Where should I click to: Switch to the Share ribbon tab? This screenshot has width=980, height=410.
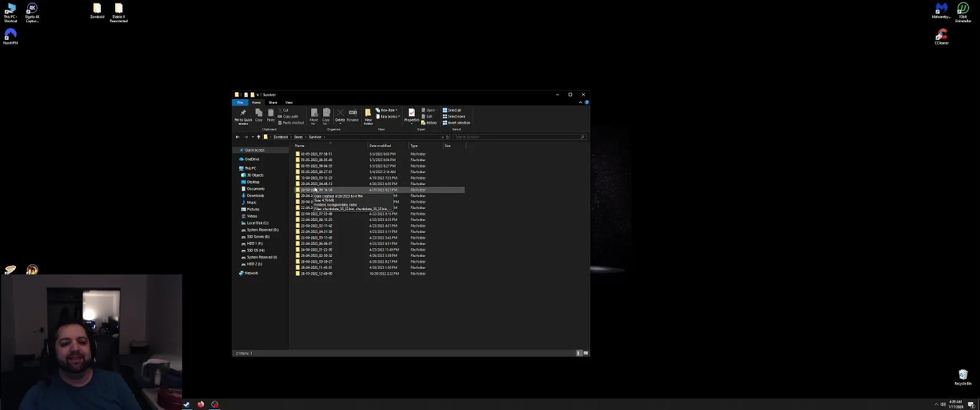pos(273,102)
